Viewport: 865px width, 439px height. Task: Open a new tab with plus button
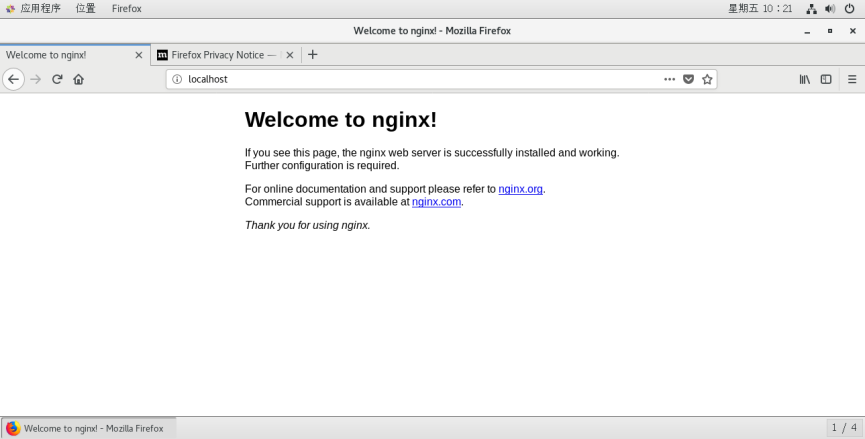[312, 55]
